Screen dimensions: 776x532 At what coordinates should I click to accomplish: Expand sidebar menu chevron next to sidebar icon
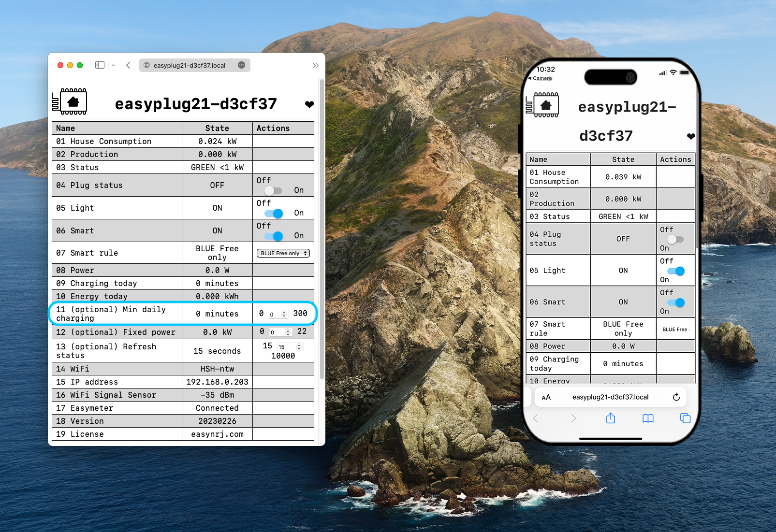tap(113, 65)
